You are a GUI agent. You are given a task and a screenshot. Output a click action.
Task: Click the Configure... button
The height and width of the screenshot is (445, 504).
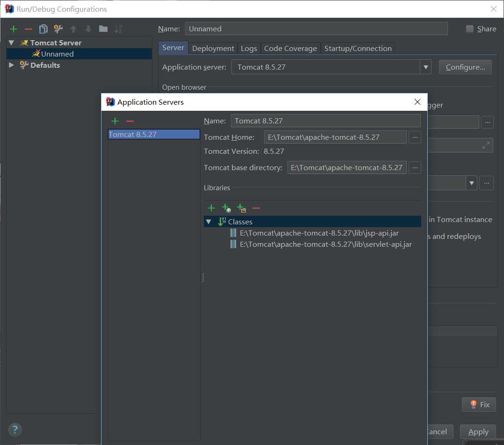465,67
